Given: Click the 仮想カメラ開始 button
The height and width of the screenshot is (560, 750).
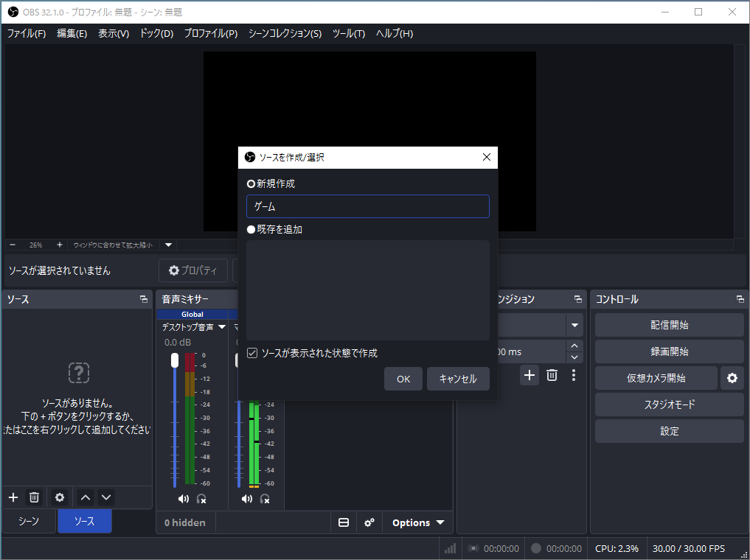Looking at the screenshot, I should [656, 378].
